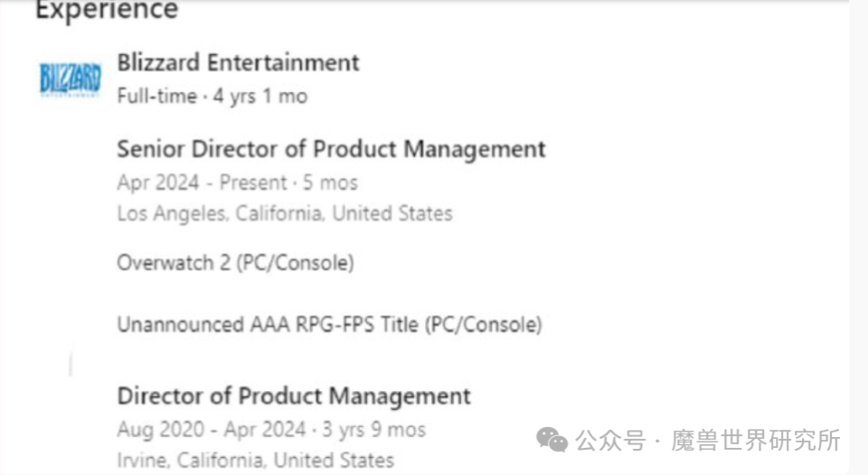Click the Experience section heading

(107, 11)
